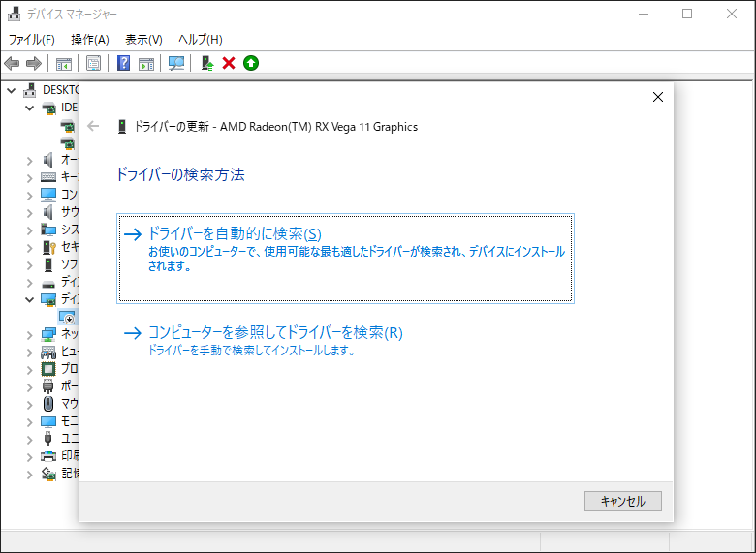The width and height of the screenshot is (756, 553).
Task: Expand the network adapters (ネッ) node
Action: (30, 335)
